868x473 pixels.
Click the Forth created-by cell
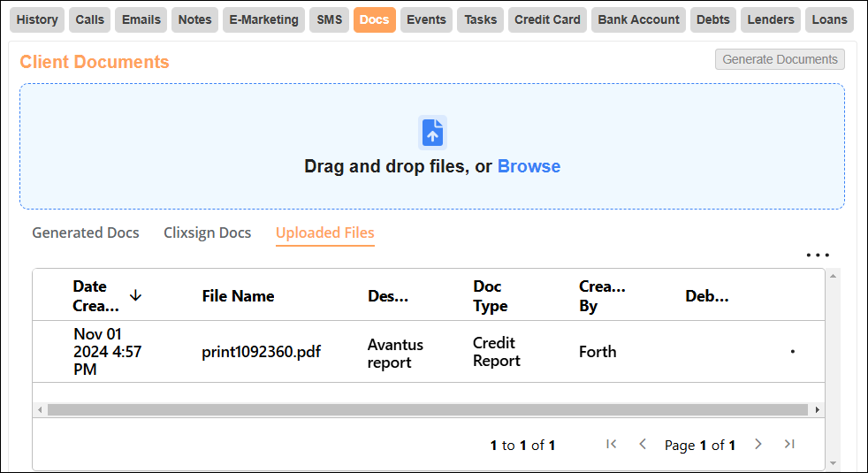598,352
